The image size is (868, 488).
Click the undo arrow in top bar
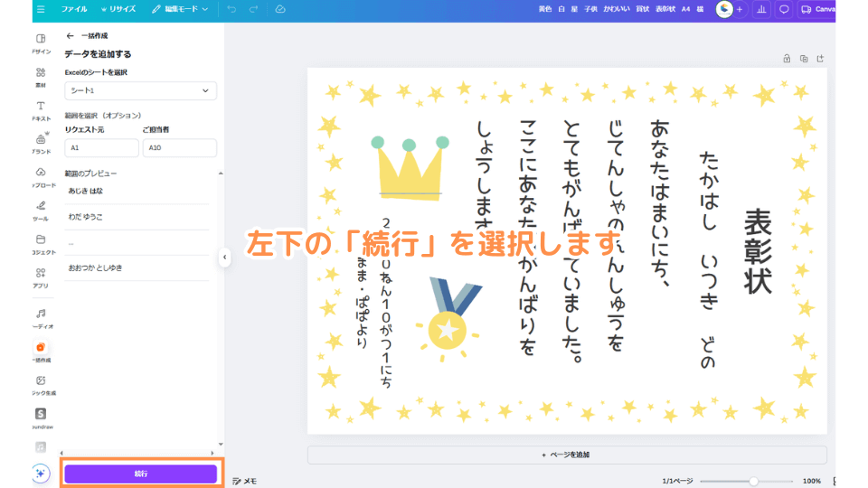coord(231,9)
